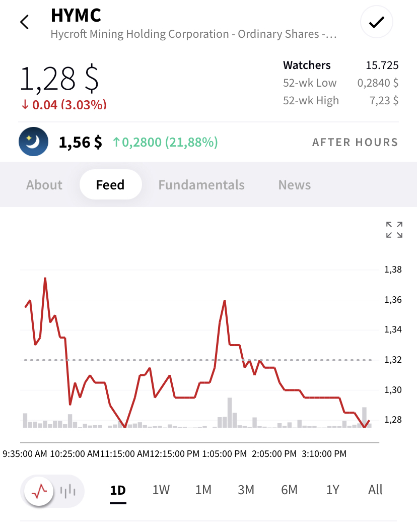Open the About tab
The image size is (417, 532).
pos(44,185)
